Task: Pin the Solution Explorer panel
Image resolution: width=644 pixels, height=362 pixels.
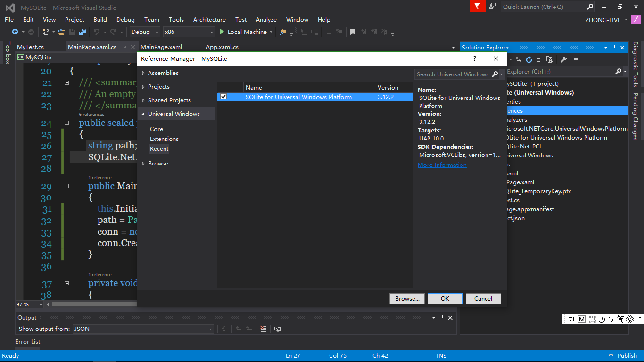Action: pyautogui.click(x=614, y=47)
